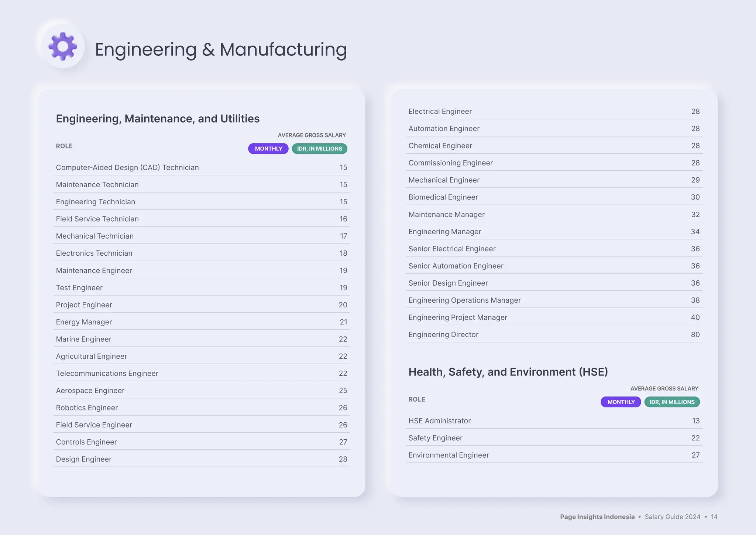Select the Project Engineer row

[202, 305]
